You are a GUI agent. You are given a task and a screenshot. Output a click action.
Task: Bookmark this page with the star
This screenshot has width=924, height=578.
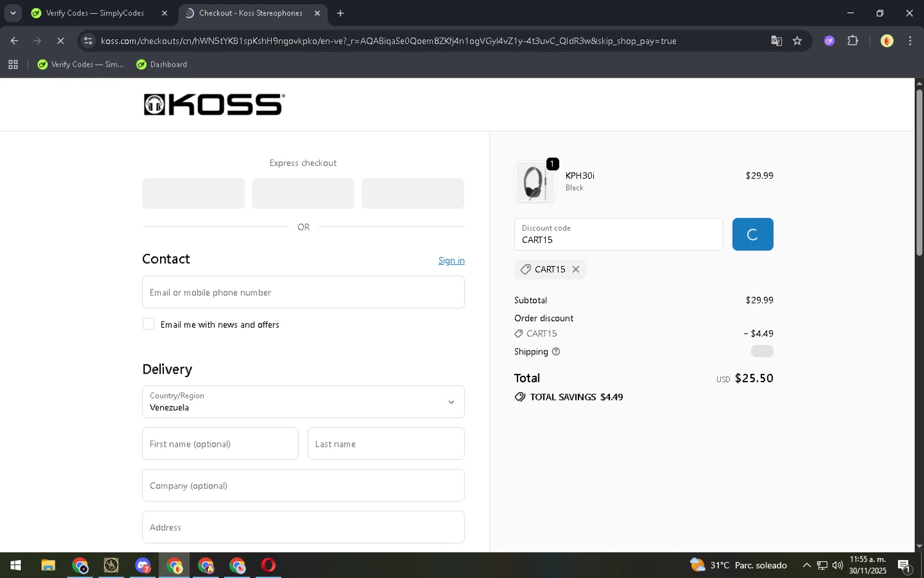[797, 41]
